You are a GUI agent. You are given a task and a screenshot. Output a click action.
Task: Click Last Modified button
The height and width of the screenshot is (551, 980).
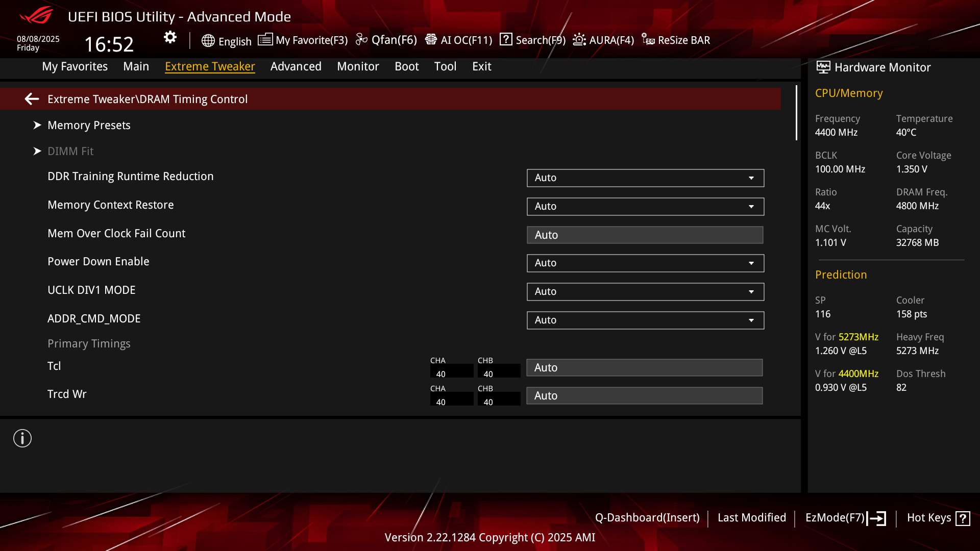click(751, 518)
